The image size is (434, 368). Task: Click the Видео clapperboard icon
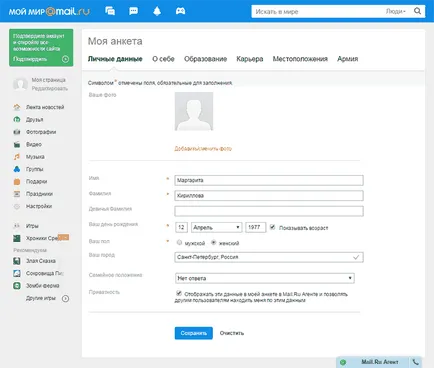pos(17,144)
